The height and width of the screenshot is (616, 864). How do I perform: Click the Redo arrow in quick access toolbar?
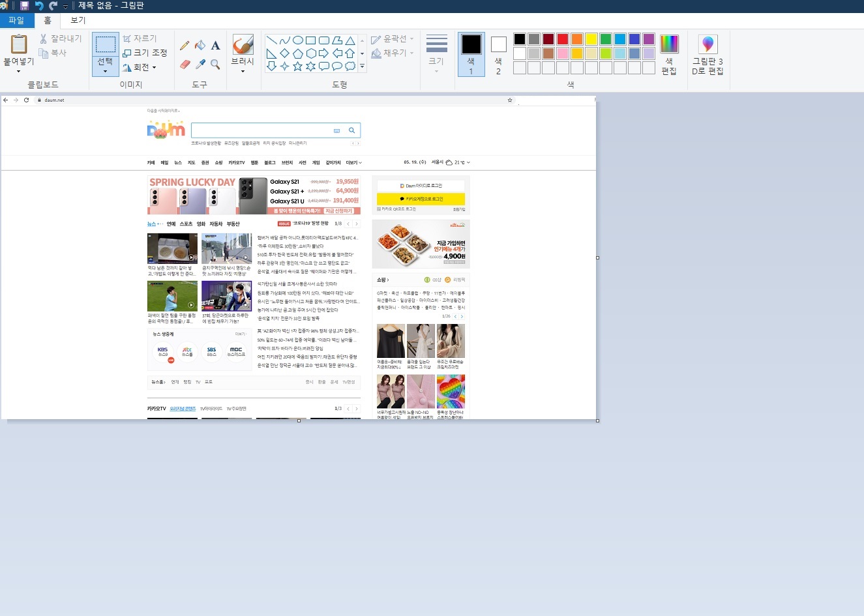53,6
